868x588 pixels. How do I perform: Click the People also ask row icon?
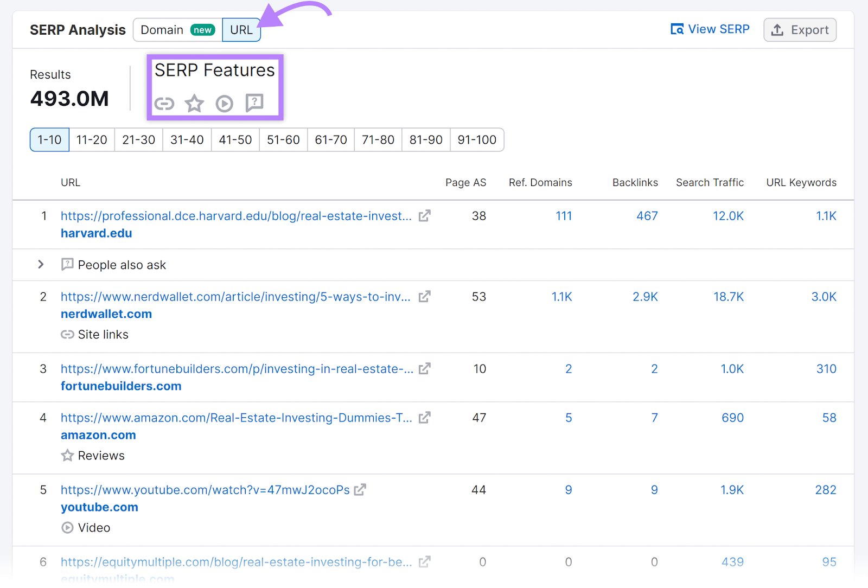click(x=67, y=265)
